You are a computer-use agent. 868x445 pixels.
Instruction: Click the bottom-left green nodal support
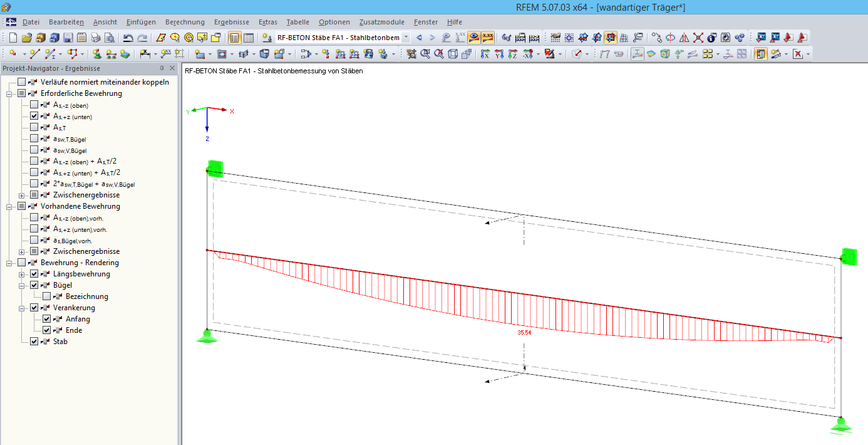206,337
